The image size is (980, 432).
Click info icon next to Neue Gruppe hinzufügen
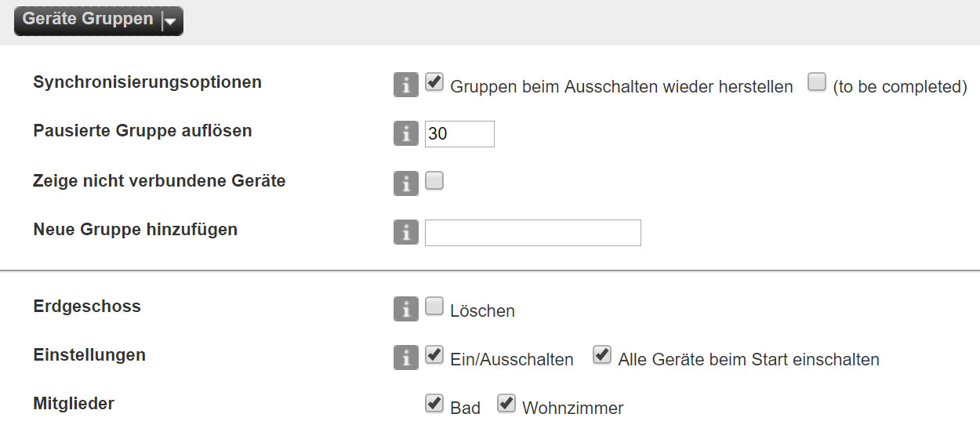(405, 233)
